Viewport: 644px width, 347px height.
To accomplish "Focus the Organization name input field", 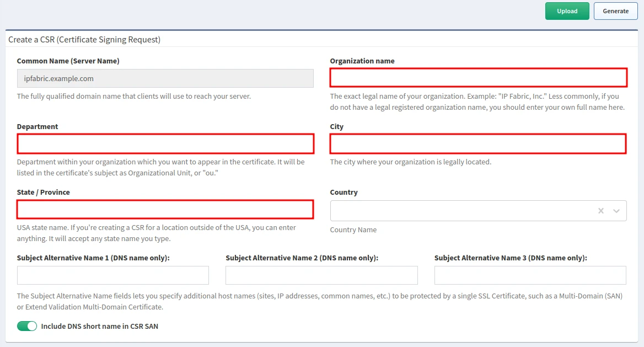I will pos(478,78).
